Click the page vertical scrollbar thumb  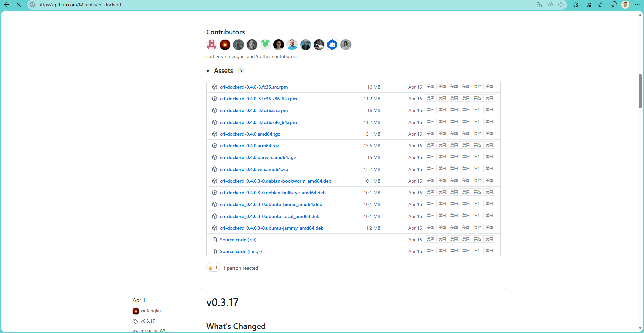click(x=640, y=91)
